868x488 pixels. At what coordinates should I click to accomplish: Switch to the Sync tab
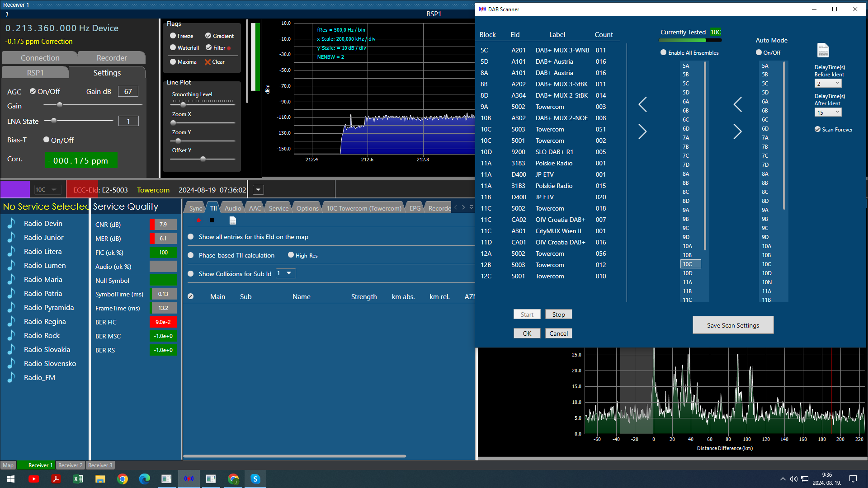tap(195, 208)
